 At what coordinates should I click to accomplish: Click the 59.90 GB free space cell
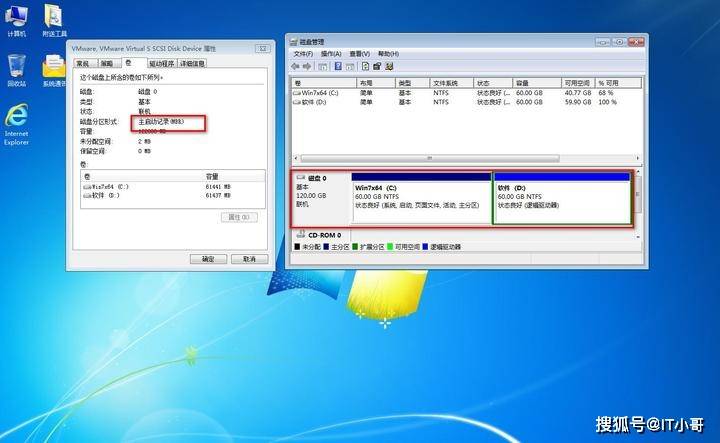pyautogui.click(x=578, y=102)
